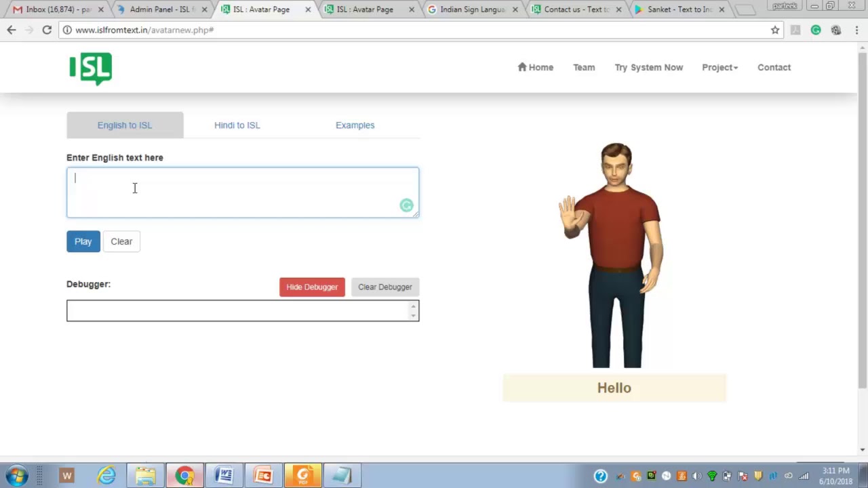Image resolution: width=868 pixels, height=488 pixels.
Task: Open the Windows Start button
Action: pos(17,476)
